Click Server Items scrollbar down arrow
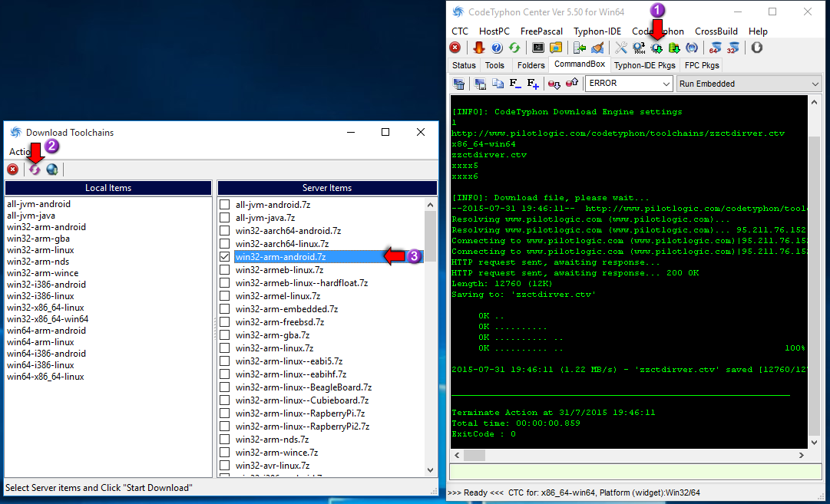 [x=430, y=469]
